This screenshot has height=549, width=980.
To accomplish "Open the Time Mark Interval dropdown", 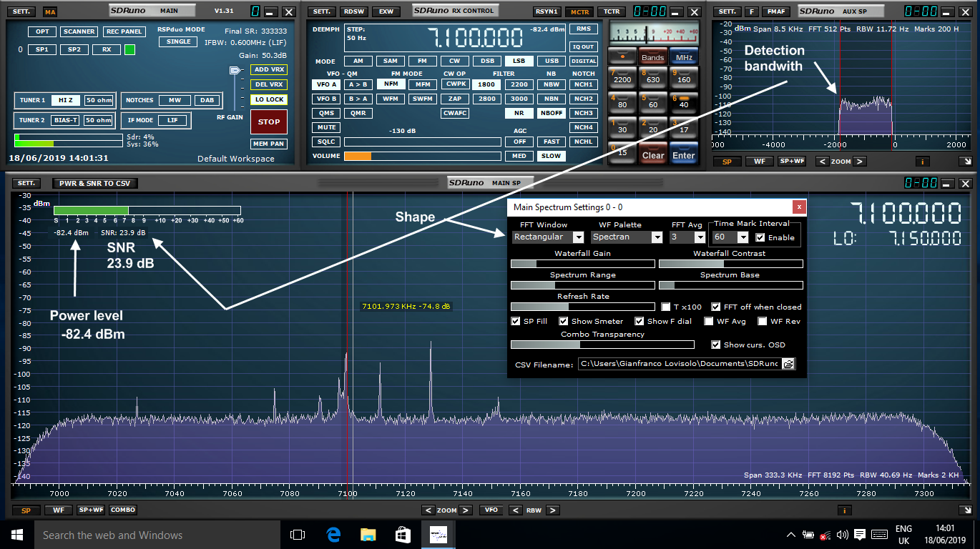I will click(x=743, y=237).
